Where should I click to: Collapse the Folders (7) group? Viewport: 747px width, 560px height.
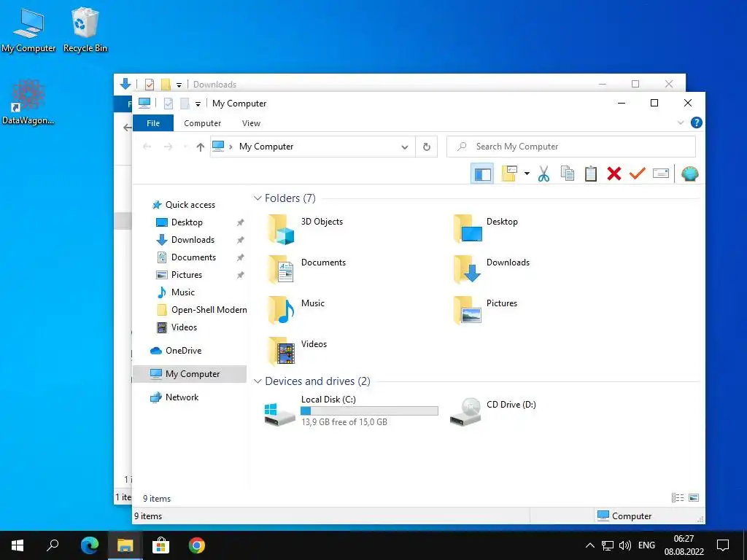click(258, 198)
